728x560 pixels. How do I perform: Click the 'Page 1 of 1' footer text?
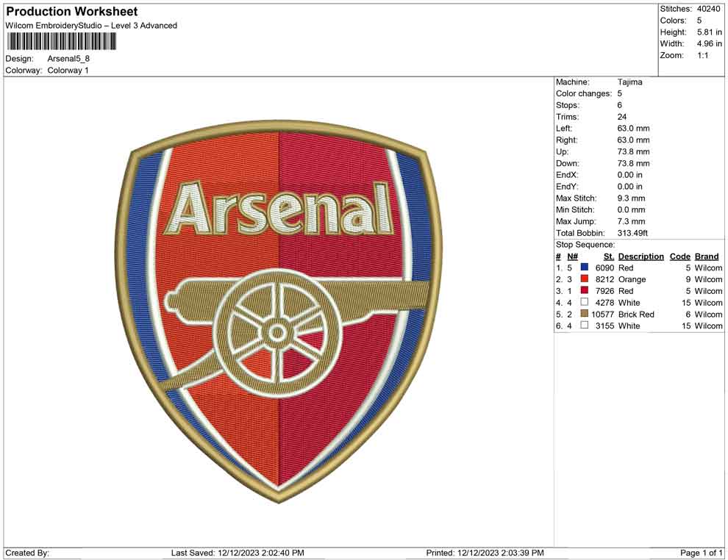click(x=702, y=553)
